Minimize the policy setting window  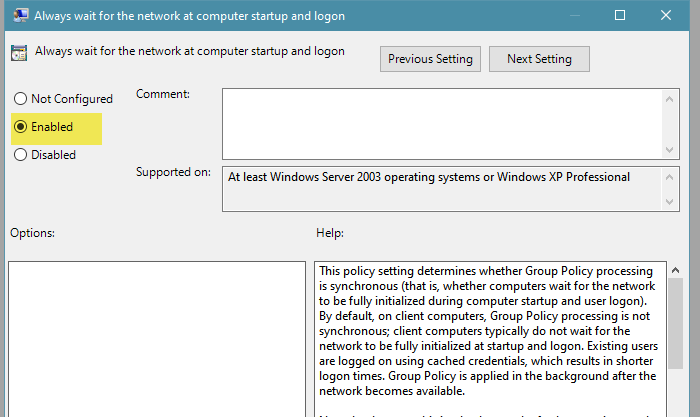(573, 15)
